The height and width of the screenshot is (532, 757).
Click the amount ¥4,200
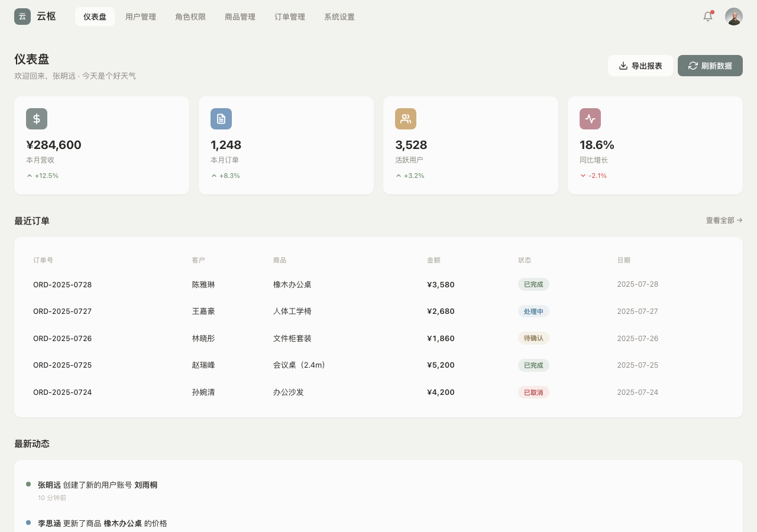[x=441, y=392]
